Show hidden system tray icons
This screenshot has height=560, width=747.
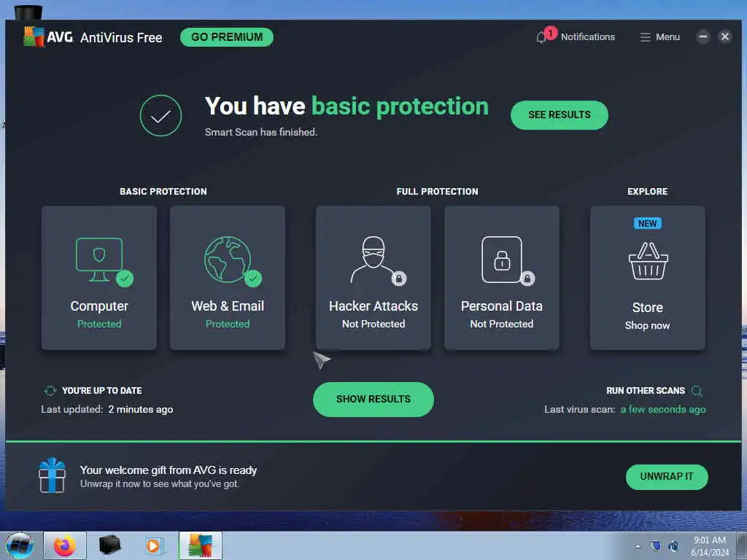638,546
